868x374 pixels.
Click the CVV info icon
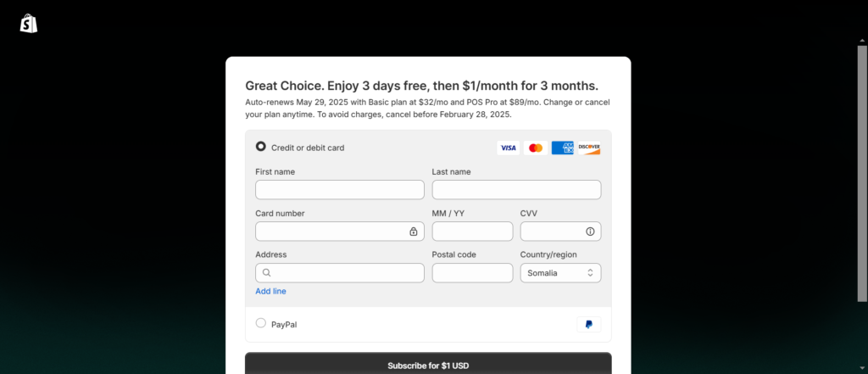590,232
